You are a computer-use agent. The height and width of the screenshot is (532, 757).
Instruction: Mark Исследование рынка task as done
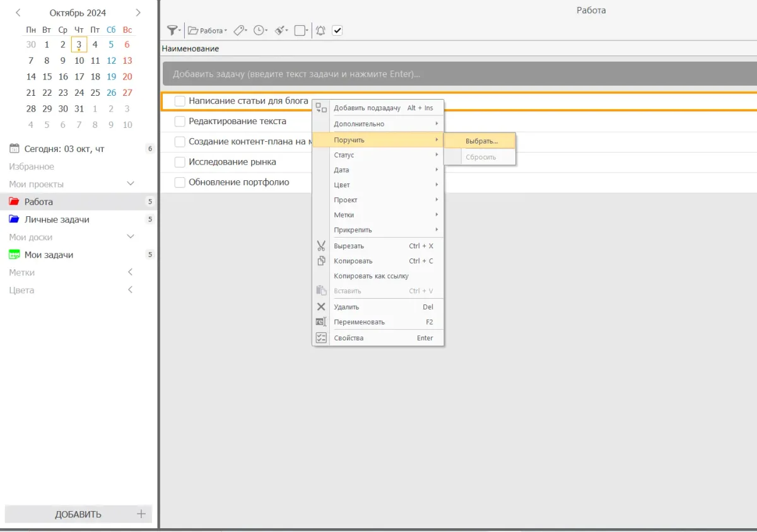pos(180,162)
